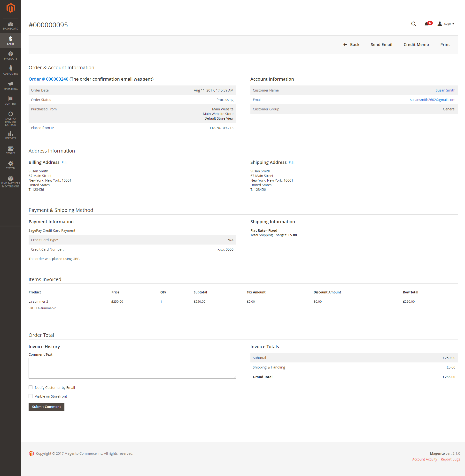Enable Notify Customer by Email
Screen dimensions: 465x476
31,387
